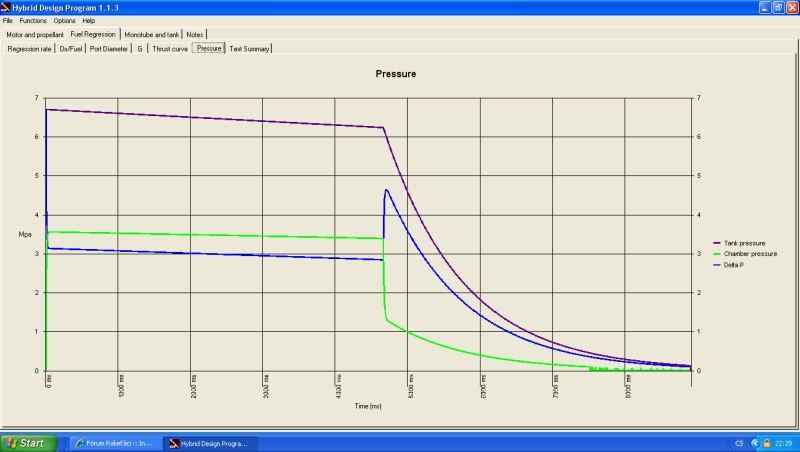This screenshot has width=800, height=452.
Task: Show the Thrust curve sub-tab
Action: 170,48
